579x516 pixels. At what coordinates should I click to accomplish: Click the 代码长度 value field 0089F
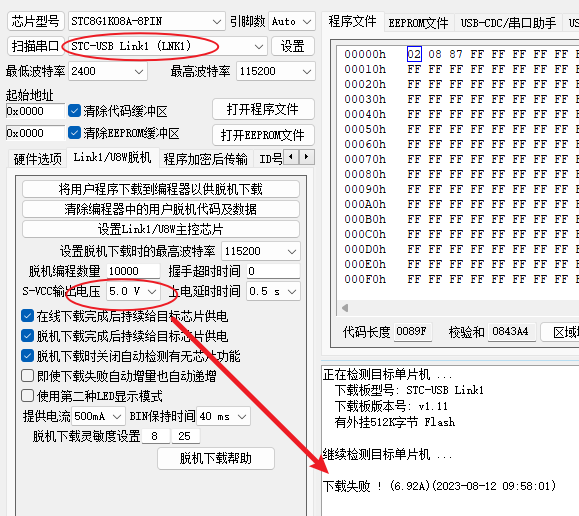point(412,331)
